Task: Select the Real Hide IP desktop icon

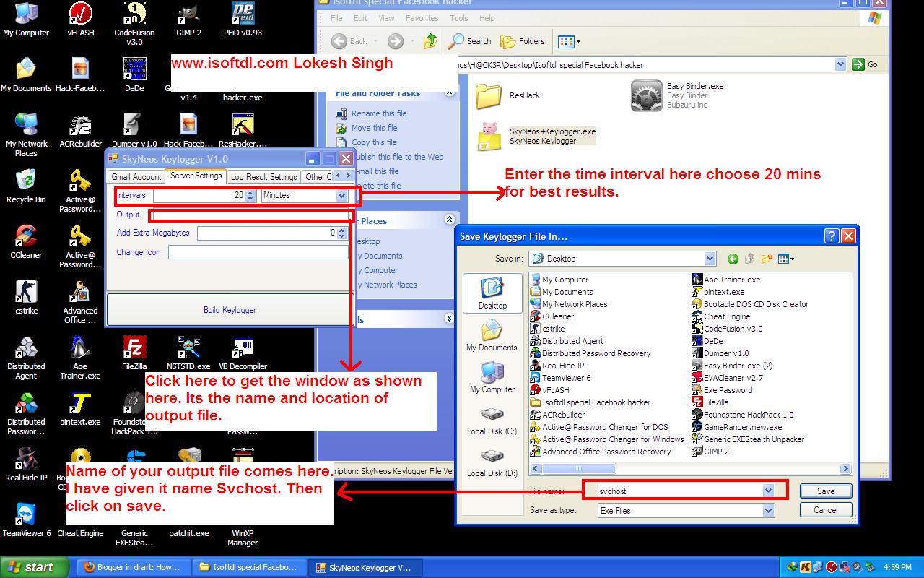Action: coord(26,464)
